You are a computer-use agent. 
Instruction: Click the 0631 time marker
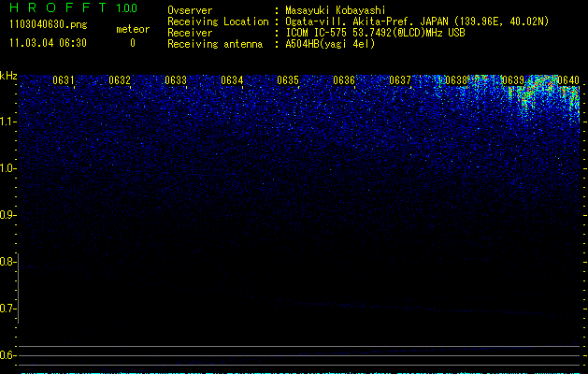[x=64, y=80]
